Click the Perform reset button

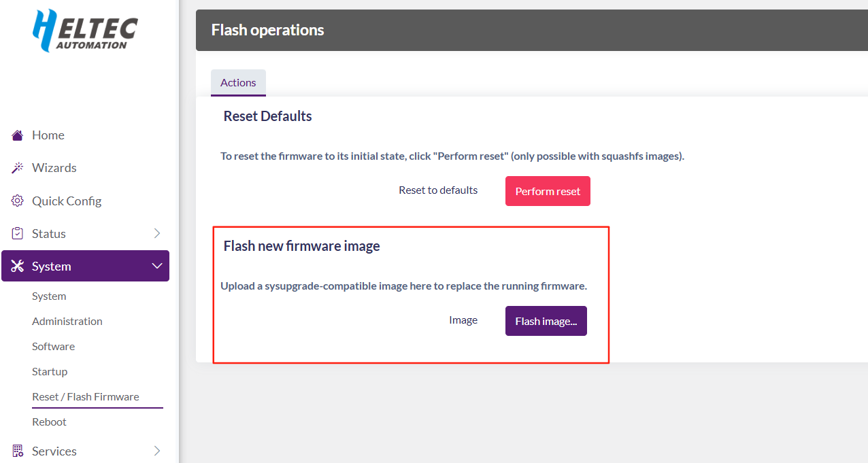548,191
